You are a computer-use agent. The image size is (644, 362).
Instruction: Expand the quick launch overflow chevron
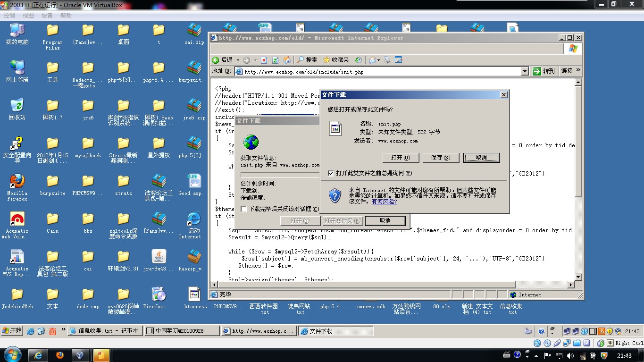point(63,329)
